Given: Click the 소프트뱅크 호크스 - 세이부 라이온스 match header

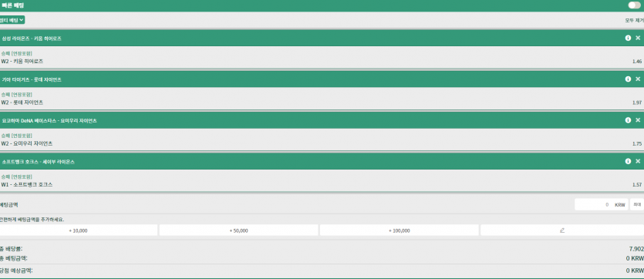Looking at the screenshot, I should tap(322, 161).
